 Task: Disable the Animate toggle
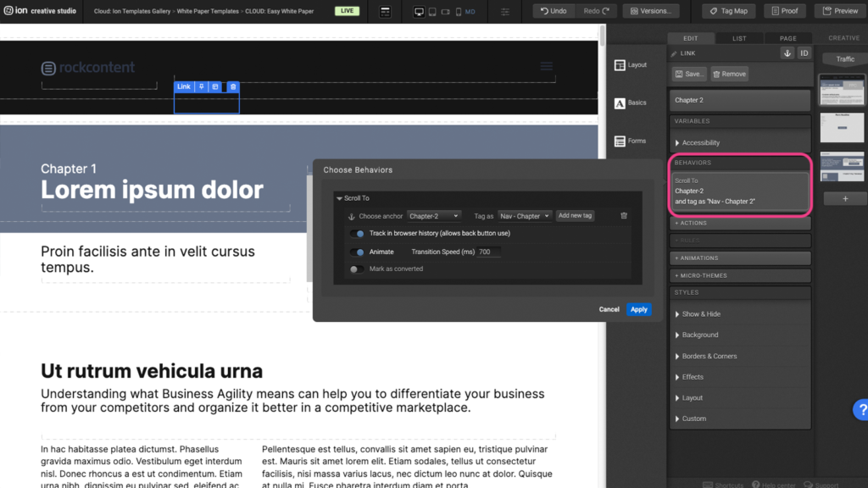tap(357, 252)
